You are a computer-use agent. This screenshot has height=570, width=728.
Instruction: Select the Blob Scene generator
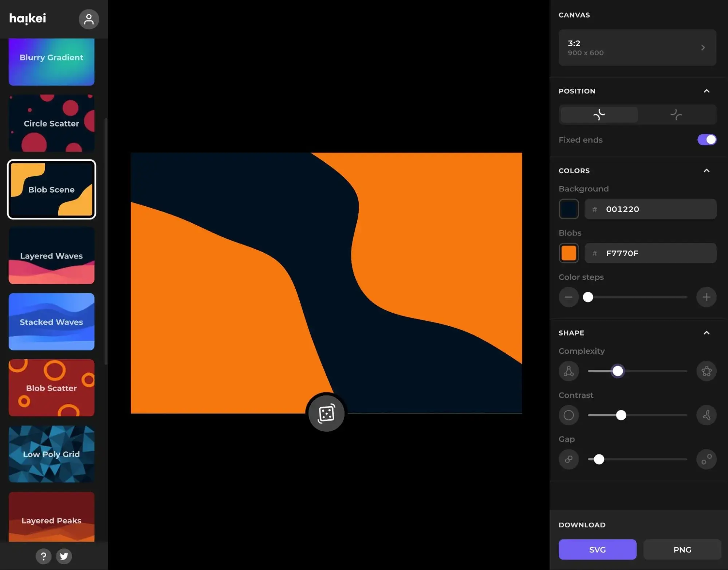click(x=51, y=189)
